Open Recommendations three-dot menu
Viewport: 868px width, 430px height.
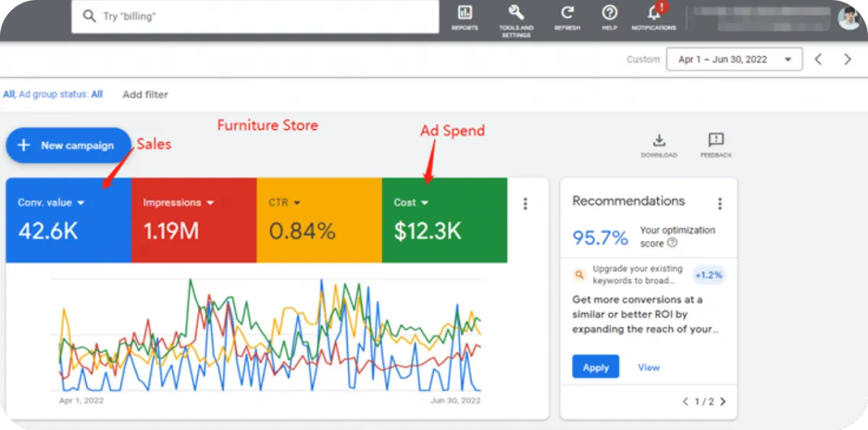[719, 204]
